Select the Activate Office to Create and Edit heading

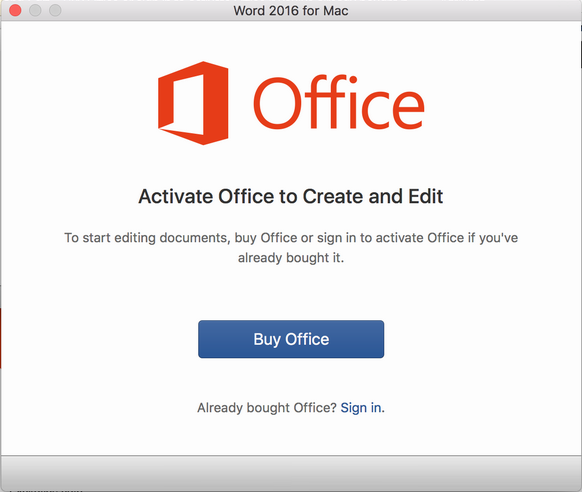291,196
